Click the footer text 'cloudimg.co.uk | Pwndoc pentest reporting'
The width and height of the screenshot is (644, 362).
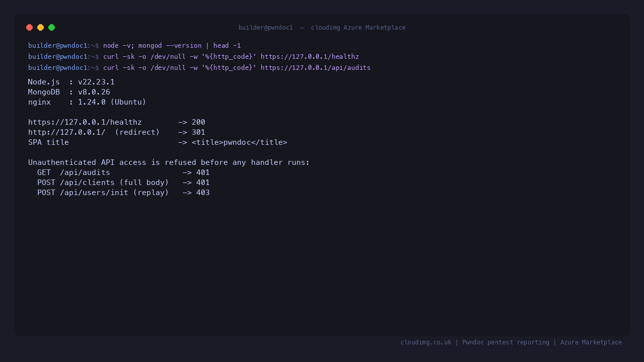[x=475, y=342]
